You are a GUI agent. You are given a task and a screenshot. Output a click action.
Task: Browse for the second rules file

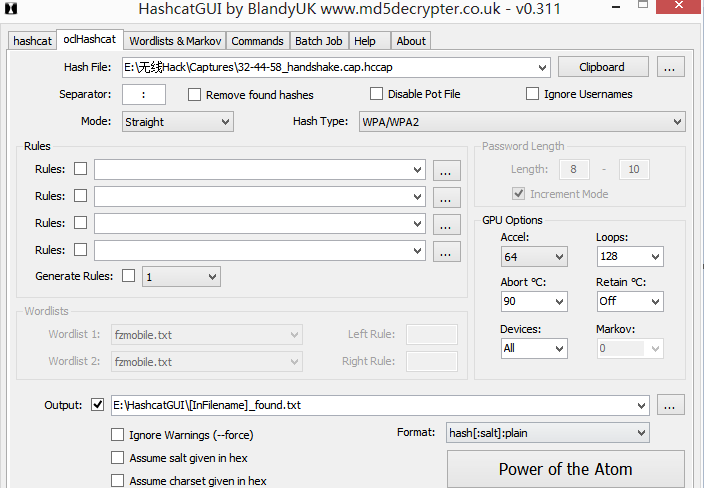447,198
